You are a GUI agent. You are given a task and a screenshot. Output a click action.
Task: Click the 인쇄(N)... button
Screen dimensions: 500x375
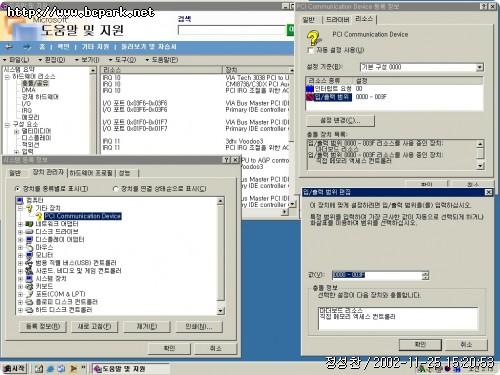pyautogui.click(x=199, y=326)
